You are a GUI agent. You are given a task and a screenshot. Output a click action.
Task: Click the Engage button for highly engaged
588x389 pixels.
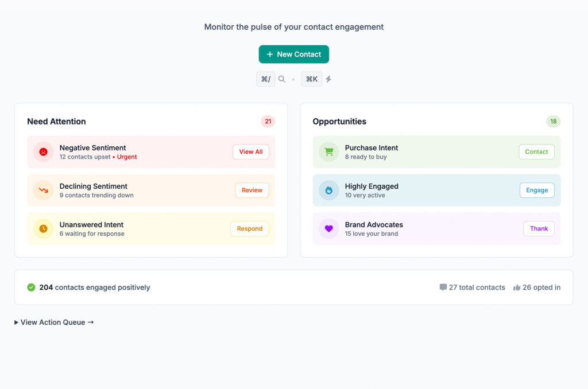(537, 190)
